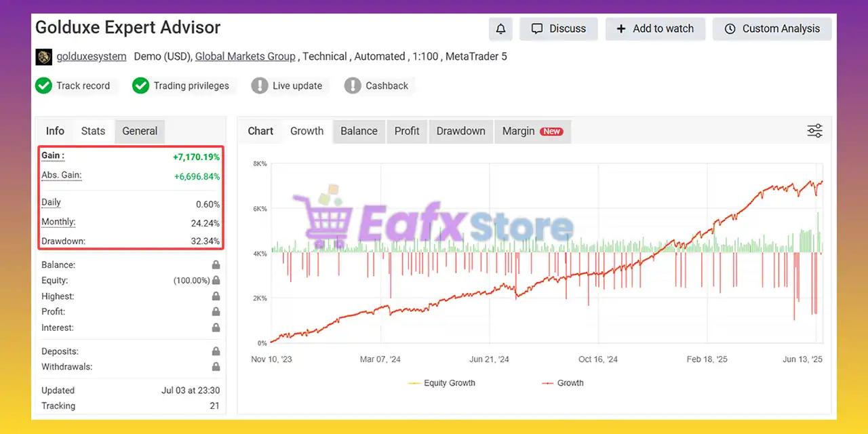Switch to the Stats tab
This screenshot has width=868, height=434.
click(93, 132)
